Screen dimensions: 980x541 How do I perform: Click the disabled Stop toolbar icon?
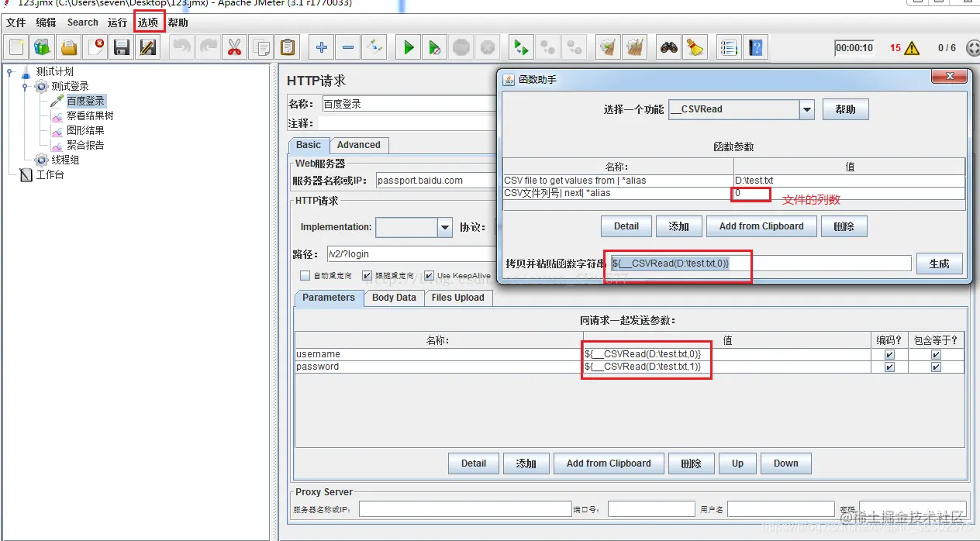pos(461,47)
